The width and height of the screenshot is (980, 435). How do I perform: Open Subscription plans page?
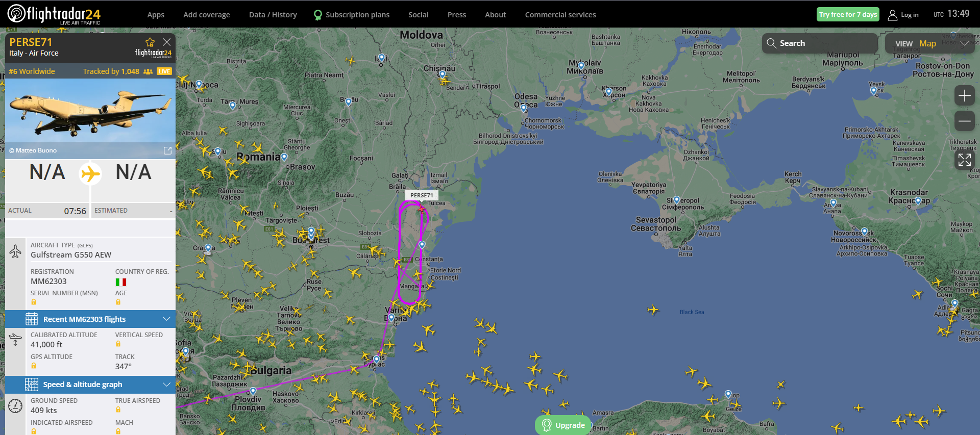352,15
